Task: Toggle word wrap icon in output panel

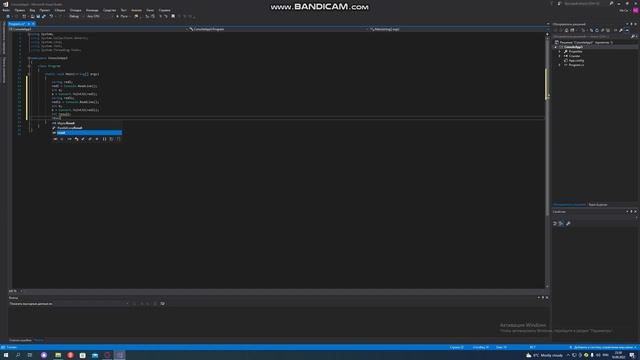Action: (162, 304)
